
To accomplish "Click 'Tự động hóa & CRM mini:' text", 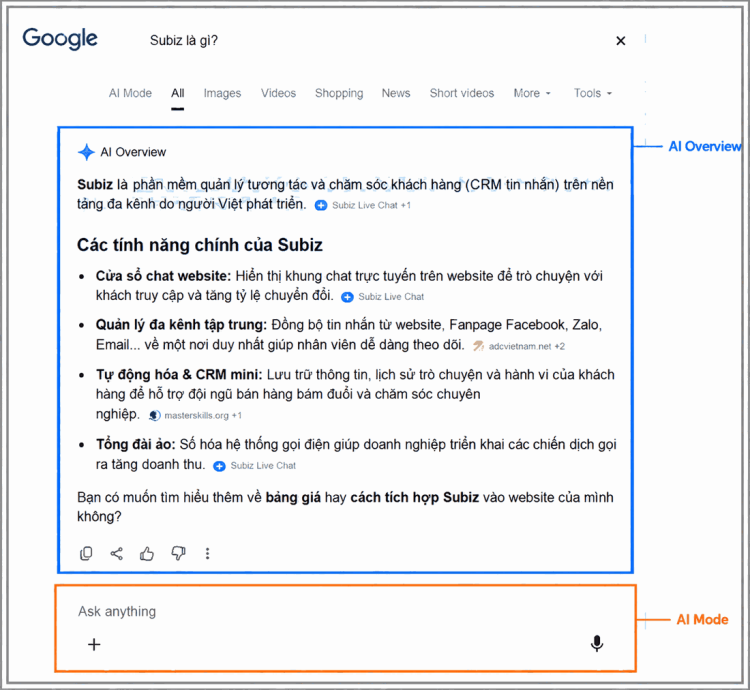I will click(179, 374).
